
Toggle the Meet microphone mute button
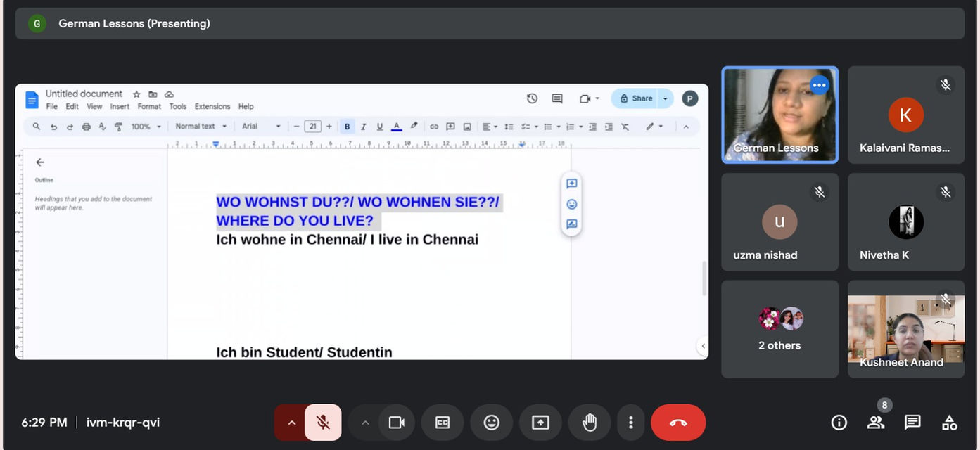323,423
